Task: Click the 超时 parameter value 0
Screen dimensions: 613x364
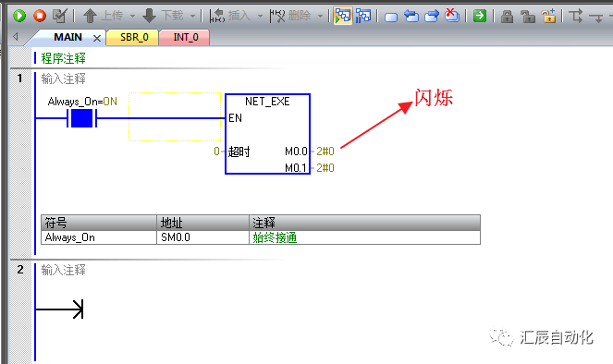Action: (216, 152)
